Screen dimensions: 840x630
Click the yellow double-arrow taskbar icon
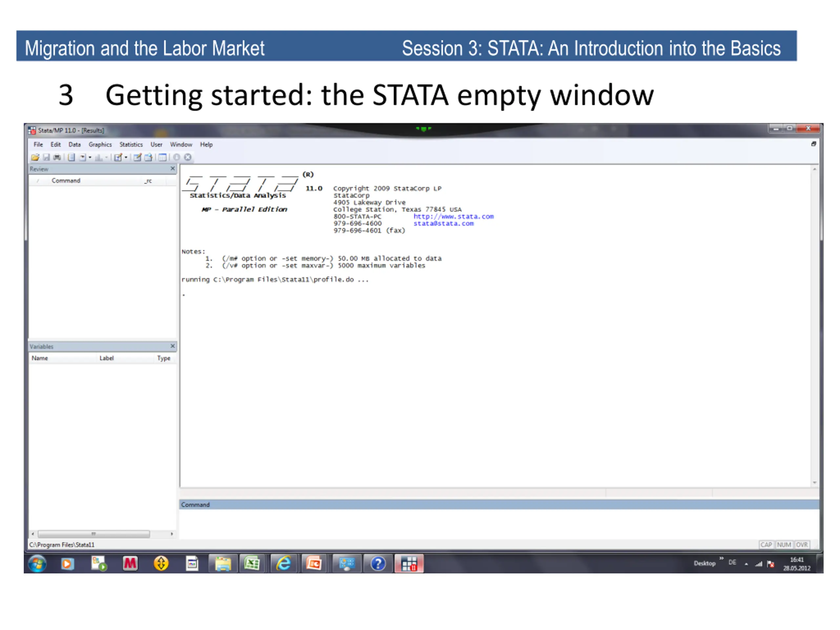tap(161, 563)
